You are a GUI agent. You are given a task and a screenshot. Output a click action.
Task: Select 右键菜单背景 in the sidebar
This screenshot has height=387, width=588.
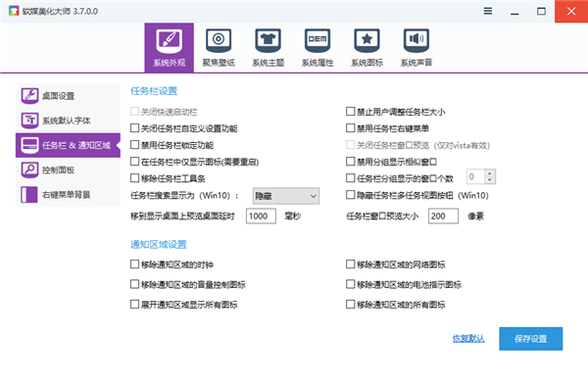pos(68,195)
